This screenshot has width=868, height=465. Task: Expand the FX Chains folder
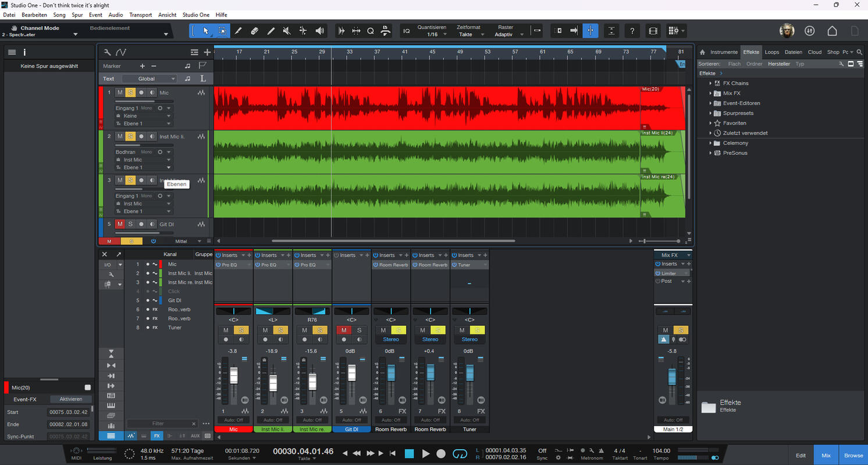710,83
